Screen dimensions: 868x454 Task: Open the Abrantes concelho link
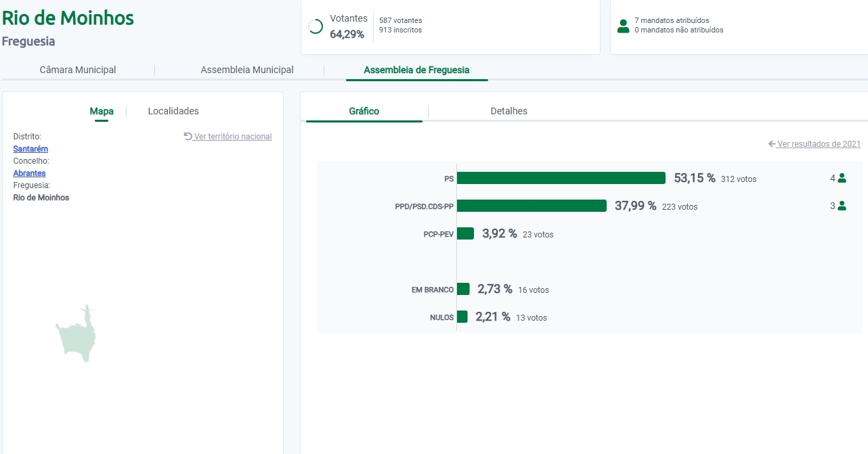[x=29, y=173]
